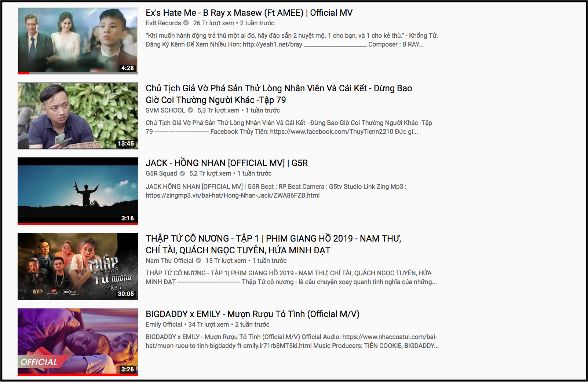Open title THẬP TỨ CÔ NƯƠNG - TẬP 1
The image size is (588, 382).
(x=273, y=245)
